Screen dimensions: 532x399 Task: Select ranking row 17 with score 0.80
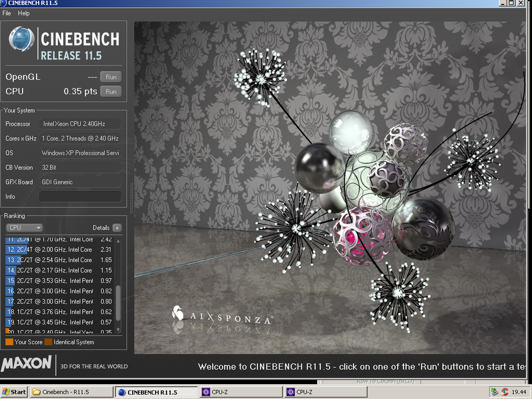pos(60,301)
